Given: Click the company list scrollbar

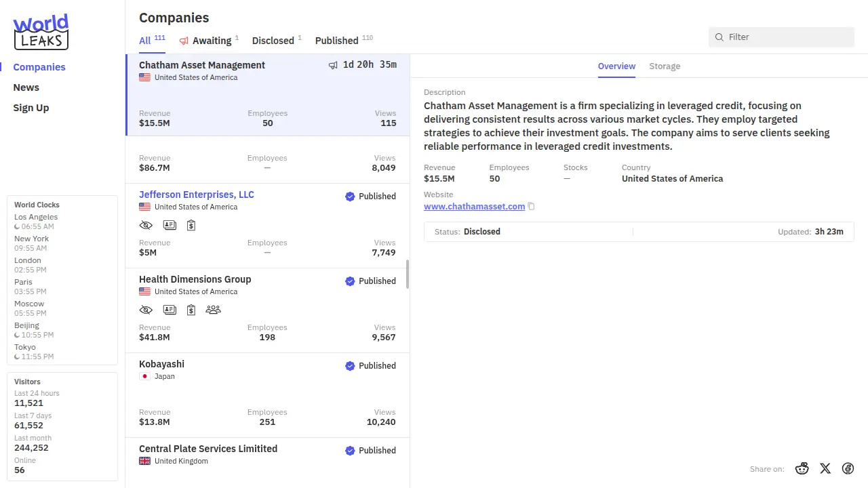Looking at the screenshot, I should 408,274.
